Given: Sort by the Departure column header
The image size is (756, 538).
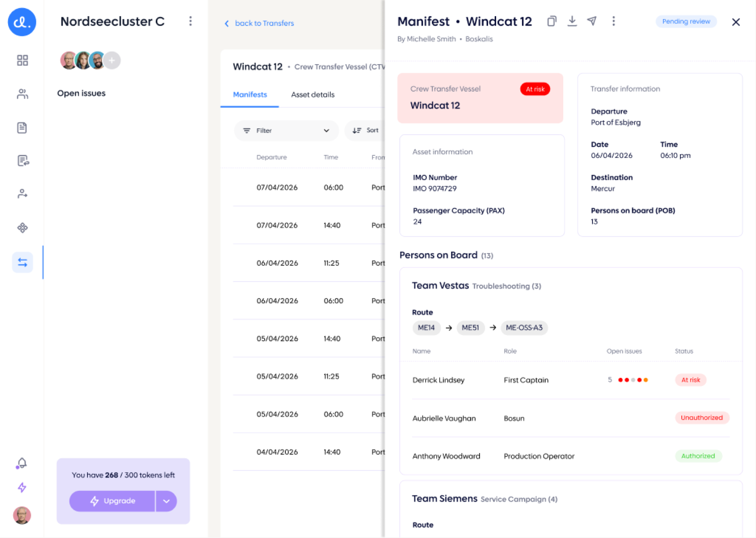Looking at the screenshot, I should coord(271,157).
